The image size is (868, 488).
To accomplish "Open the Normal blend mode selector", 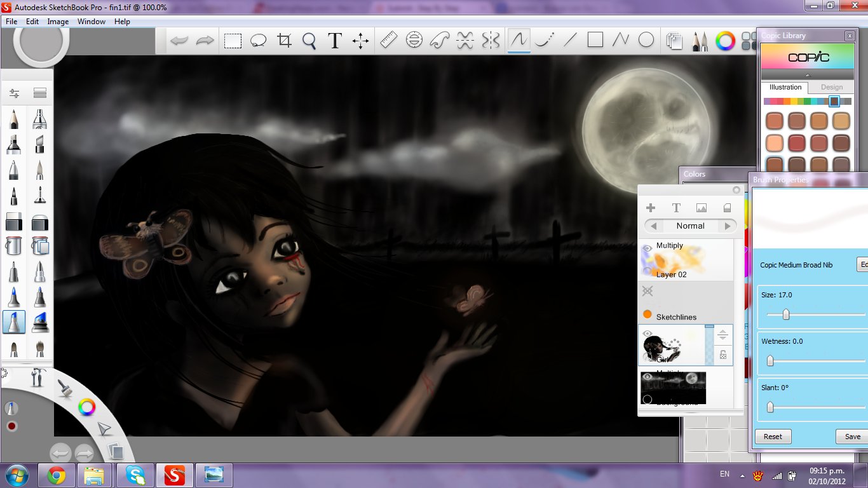I will click(691, 226).
